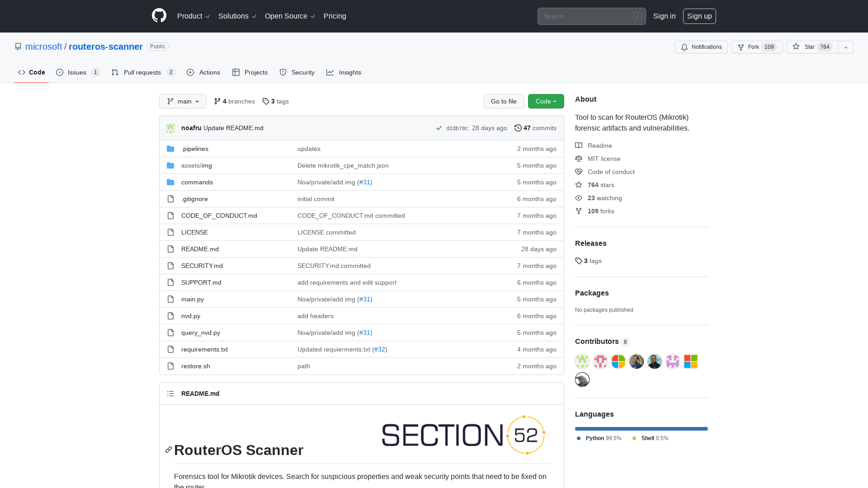Click the eye icon beside 23 watching
Viewport: 868px width, 488px height.
tap(579, 198)
